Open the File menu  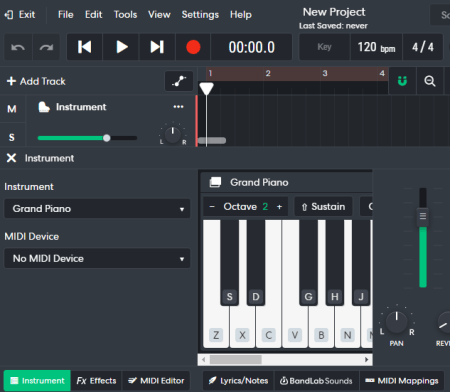tap(65, 15)
